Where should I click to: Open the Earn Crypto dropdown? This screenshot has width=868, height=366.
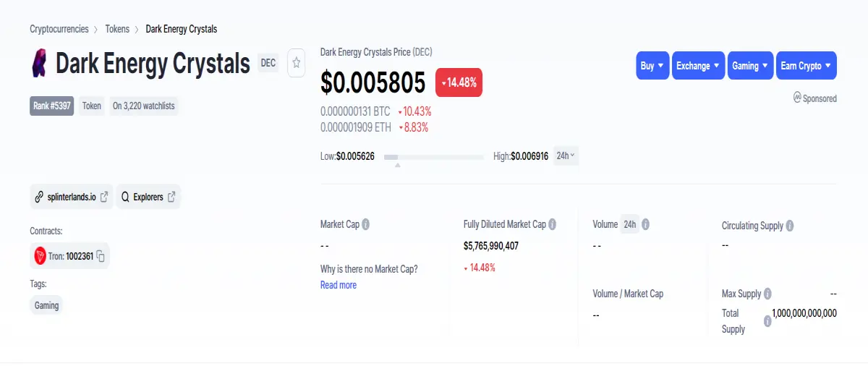[x=807, y=66]
